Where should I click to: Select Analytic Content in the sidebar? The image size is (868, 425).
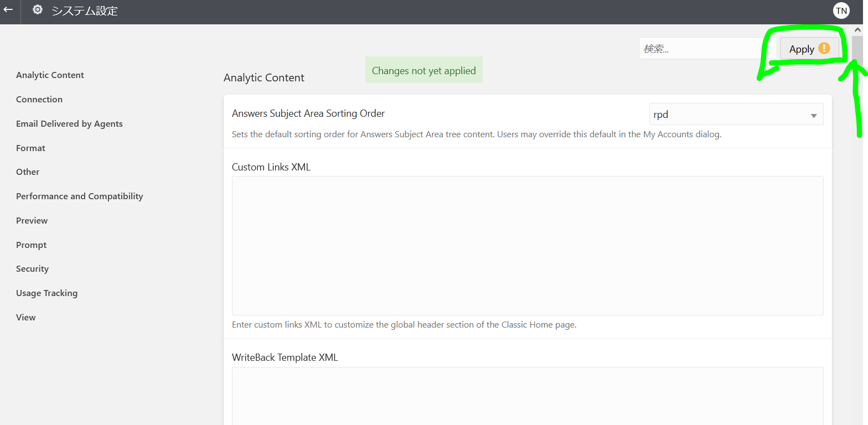50,75
